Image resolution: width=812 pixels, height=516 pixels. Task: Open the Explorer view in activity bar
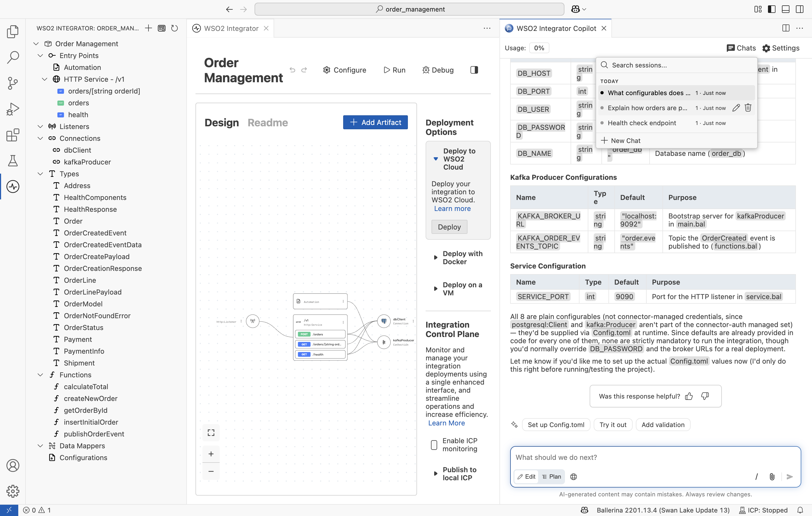(13, 31)
